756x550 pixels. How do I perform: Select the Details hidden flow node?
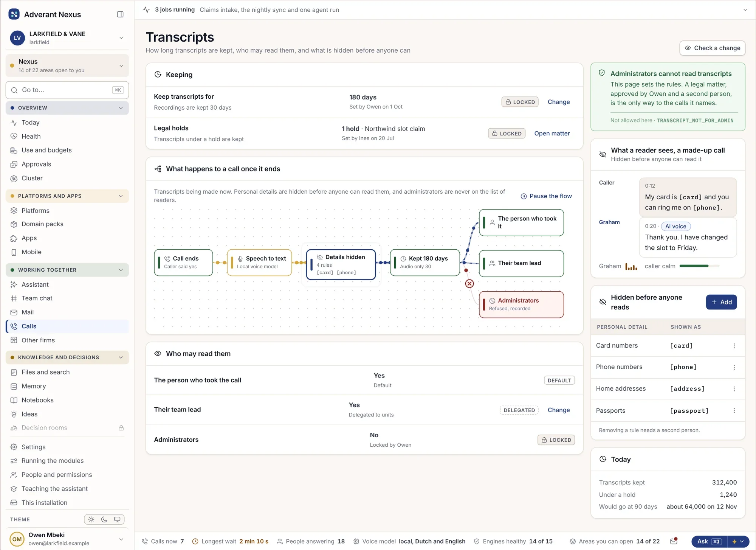tap(341, 264)
